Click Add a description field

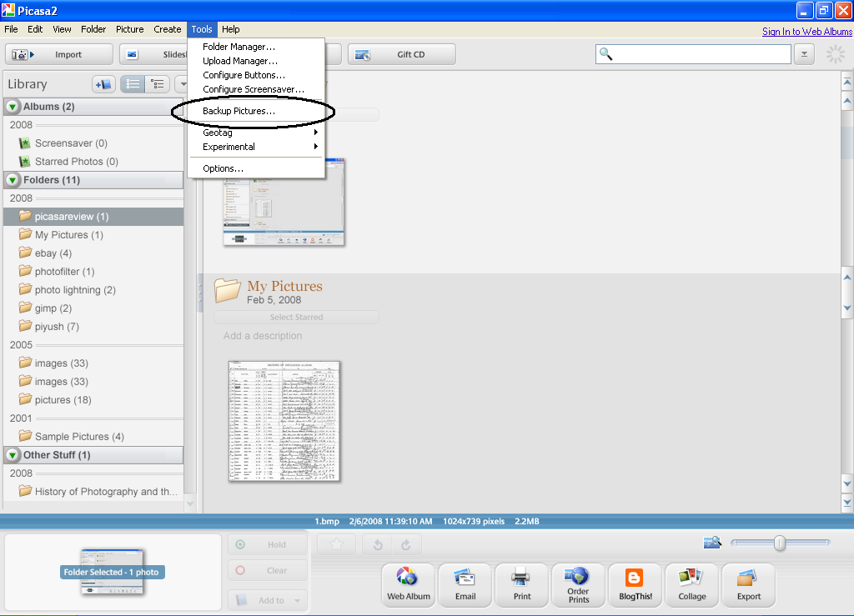263,336
